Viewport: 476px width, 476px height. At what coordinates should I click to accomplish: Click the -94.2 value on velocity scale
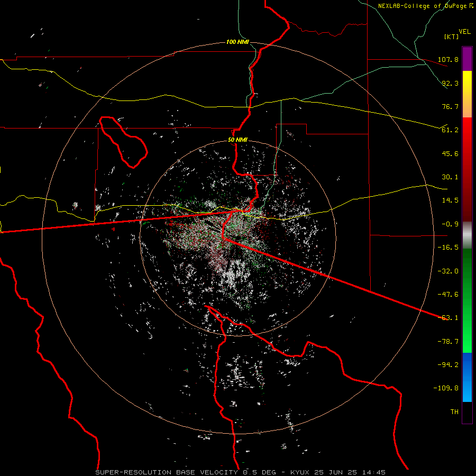pyautogui.click(x=448, y=365)
